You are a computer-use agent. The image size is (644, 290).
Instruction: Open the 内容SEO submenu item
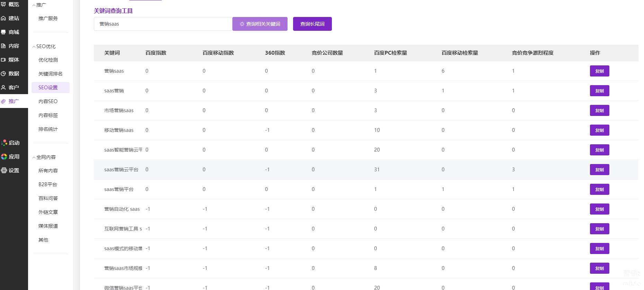coord(48,101)
